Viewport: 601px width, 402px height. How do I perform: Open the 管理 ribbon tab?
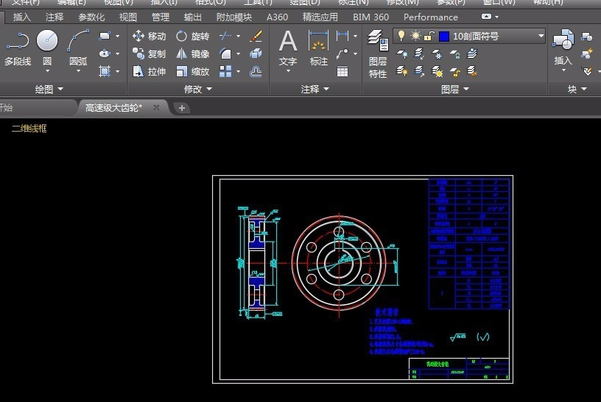coord(160,17)
